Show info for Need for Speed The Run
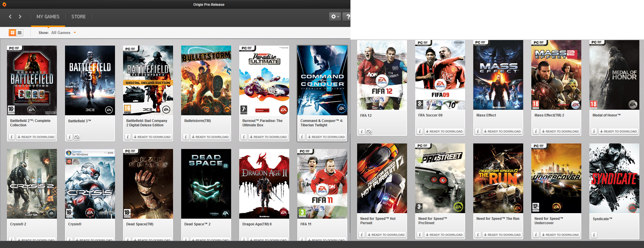The width and height of the screenshot is (644, 248). coord(478,235)
